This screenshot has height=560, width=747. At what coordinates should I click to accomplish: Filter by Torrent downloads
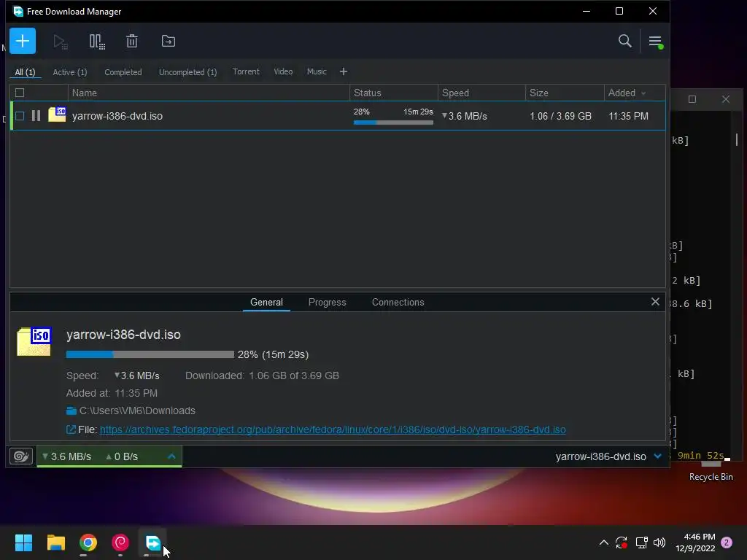click(246, 71)
